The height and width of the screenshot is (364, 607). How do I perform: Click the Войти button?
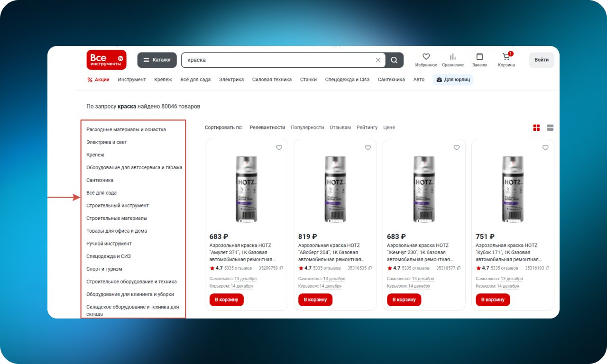coord(542,60)
